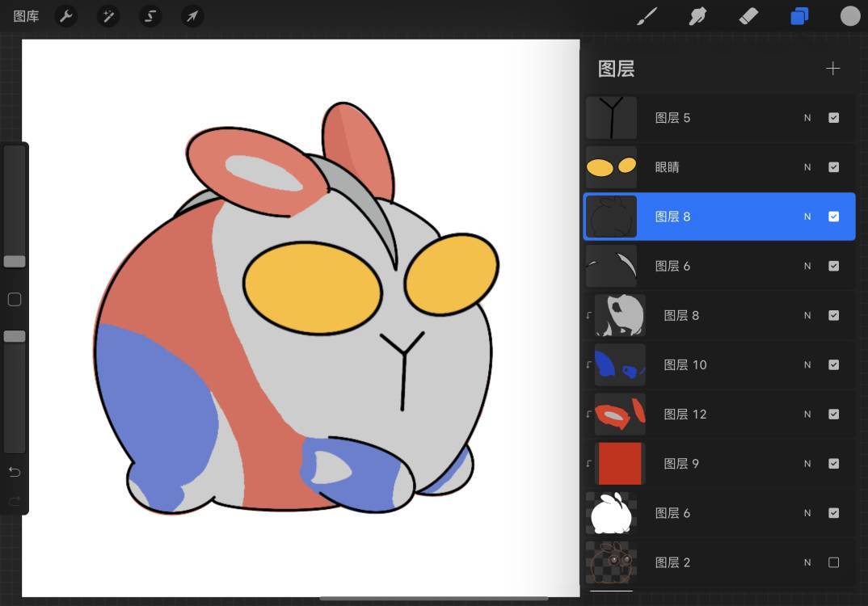Viewport: 868px width, 606px height.
Task: Hide layer 图层 12 via checkbox
Action: pyautogui.click(x=834, y=414)
